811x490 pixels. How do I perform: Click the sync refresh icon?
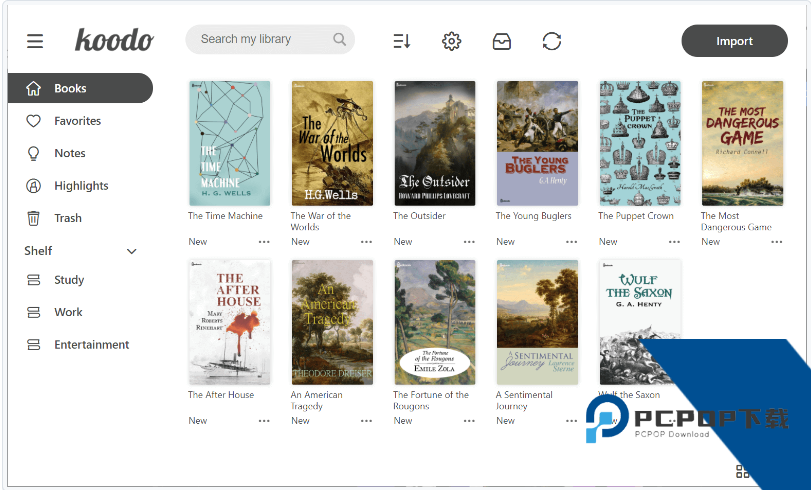pos(552,41)
